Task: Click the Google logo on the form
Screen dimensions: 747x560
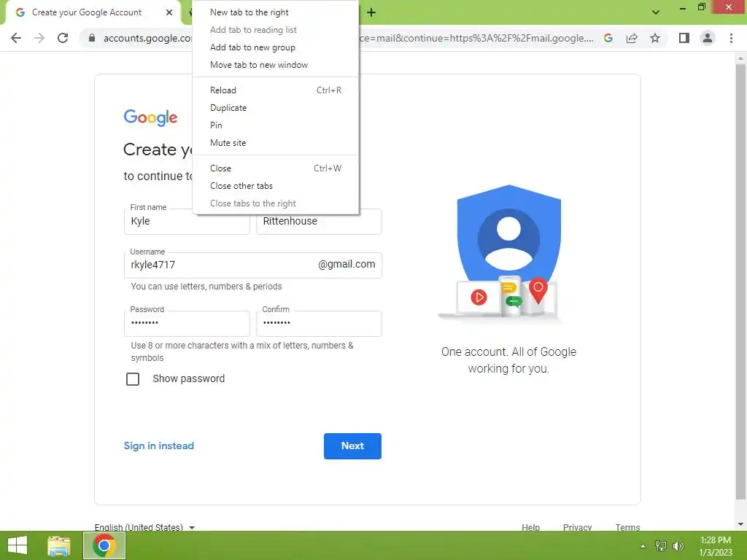Action: pyautogui.click(x=150, y=117)
